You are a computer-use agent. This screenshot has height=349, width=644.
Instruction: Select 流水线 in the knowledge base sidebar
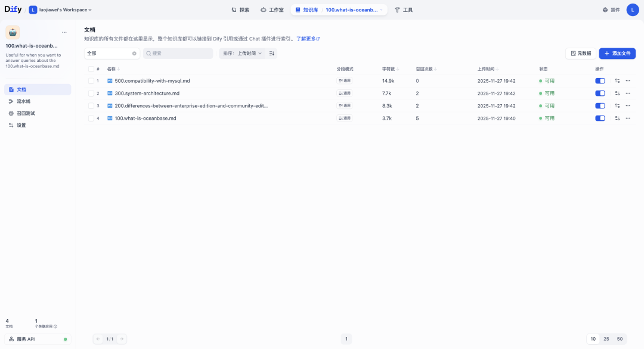(x=24, y=101)
